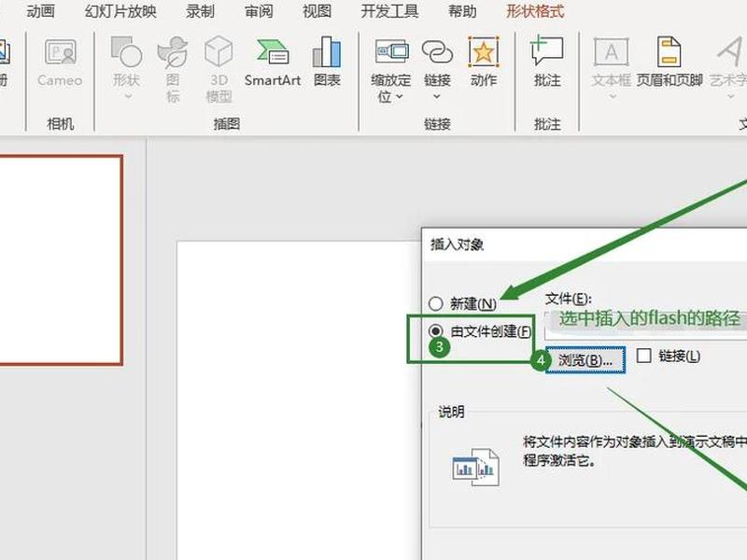The image size is (747, 560).
Task: Open the 开发工具 tab
Action: click(x=389, y=11)
